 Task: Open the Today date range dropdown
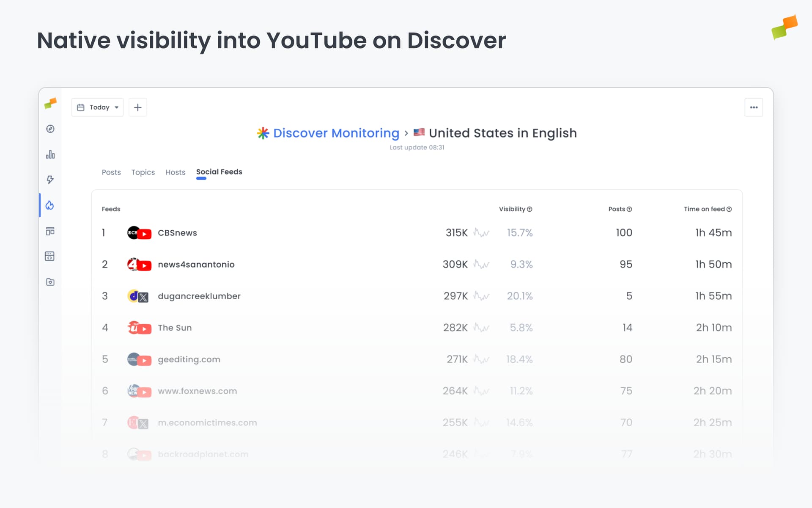(98, 108)
